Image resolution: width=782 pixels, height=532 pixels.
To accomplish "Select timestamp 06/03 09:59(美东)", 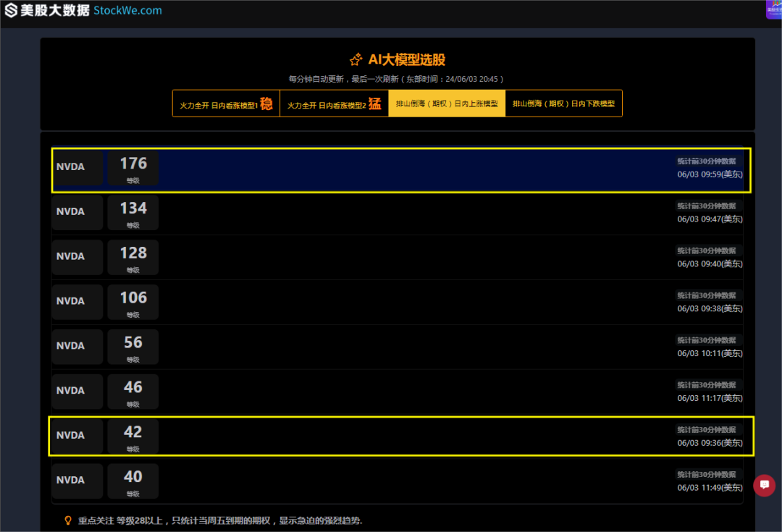I will pyautogui.click(x=710, y=174).
